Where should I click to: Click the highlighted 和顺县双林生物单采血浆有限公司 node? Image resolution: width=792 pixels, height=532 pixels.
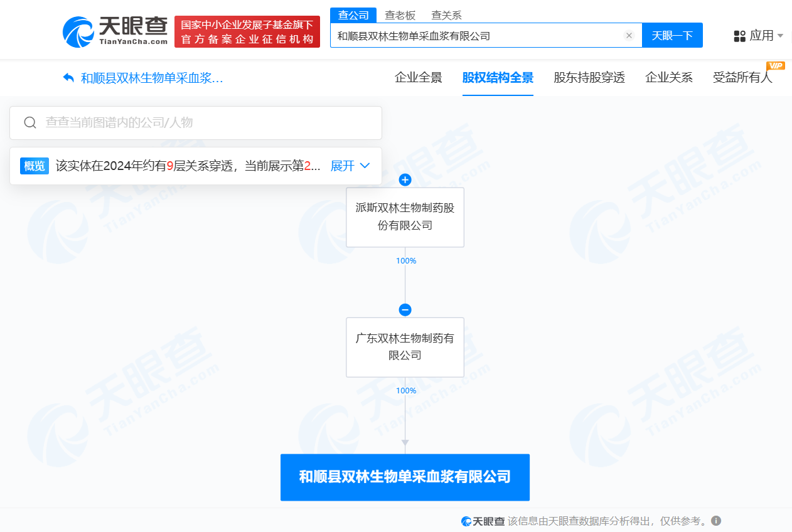405,477
